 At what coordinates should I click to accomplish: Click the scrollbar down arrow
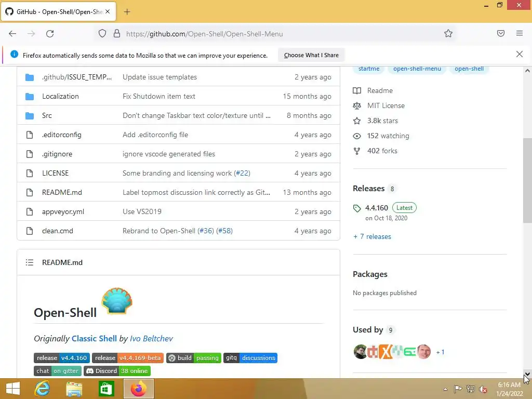(527, 374)
